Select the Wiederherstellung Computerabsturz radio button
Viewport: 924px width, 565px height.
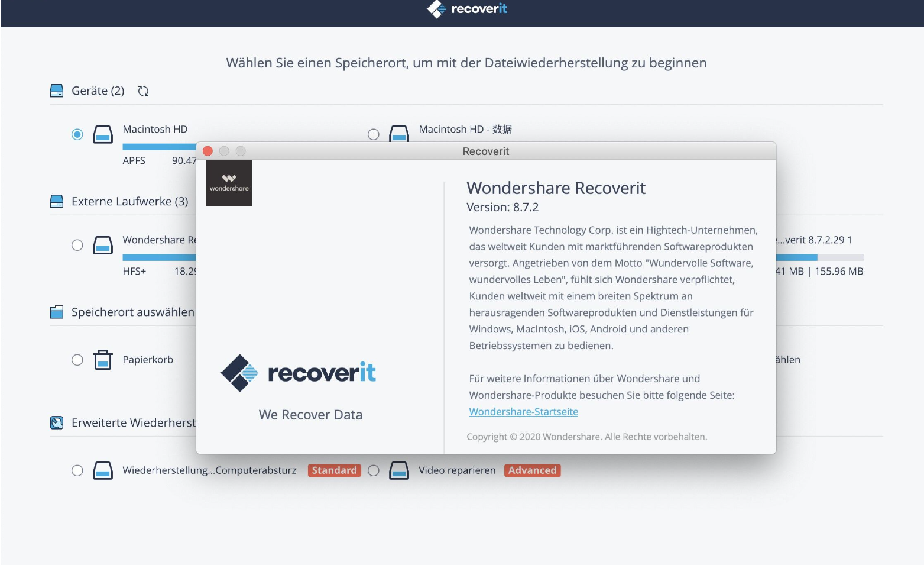(x=77, y=470)
